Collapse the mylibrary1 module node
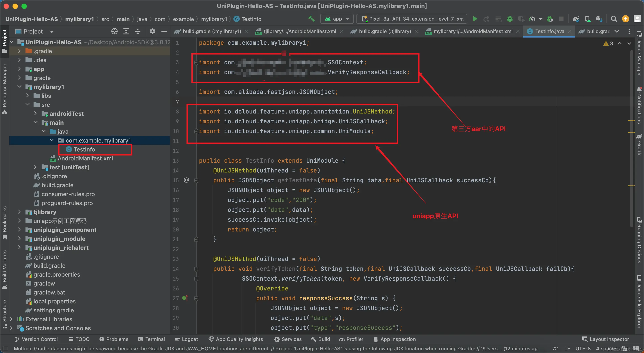This screenshot has height=353, width=644. click(x=19, y=87)
